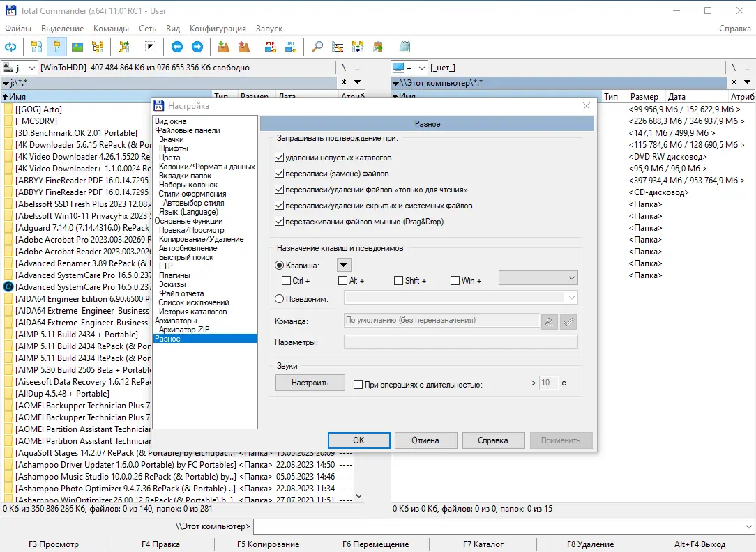Open file search (magnifier icon)
Image resolution: width=756 pixels, height=552 pixels.
point(317,47)
